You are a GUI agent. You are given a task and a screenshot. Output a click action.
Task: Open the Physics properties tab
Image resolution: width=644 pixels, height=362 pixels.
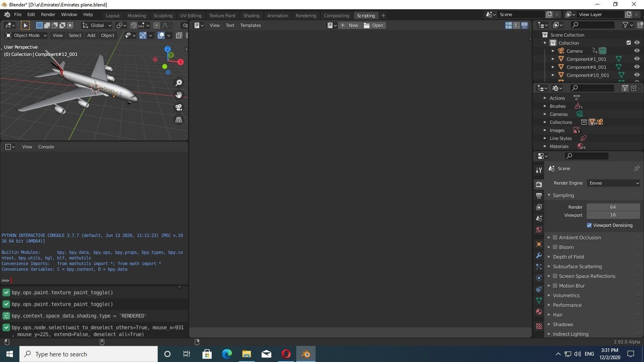(x=539, y=278)
